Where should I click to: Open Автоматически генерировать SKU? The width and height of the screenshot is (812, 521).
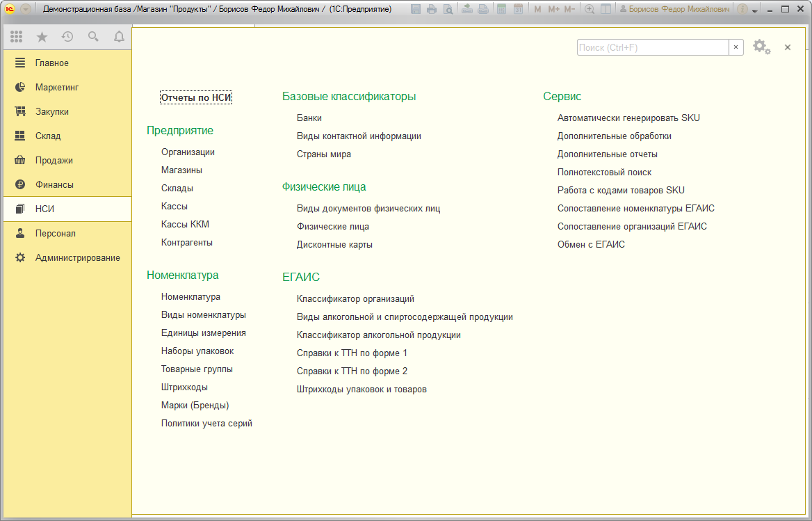[x=628, y=118]
